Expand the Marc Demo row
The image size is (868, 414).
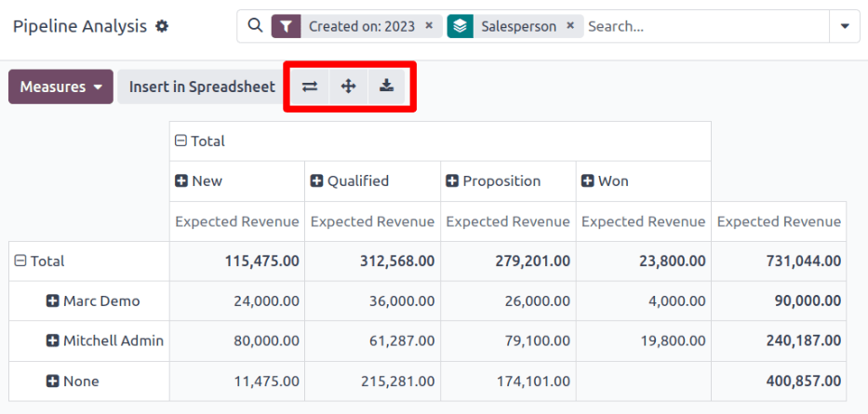(53, 301)
